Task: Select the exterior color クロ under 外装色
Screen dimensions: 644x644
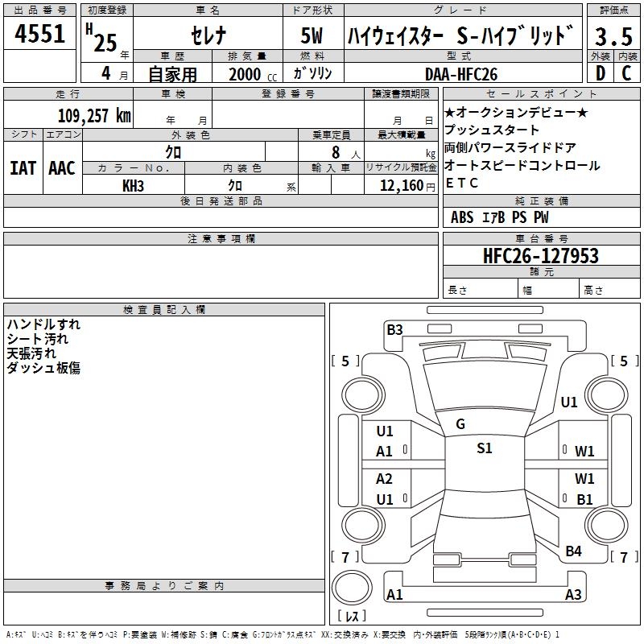Action: (x=173, y=152)
